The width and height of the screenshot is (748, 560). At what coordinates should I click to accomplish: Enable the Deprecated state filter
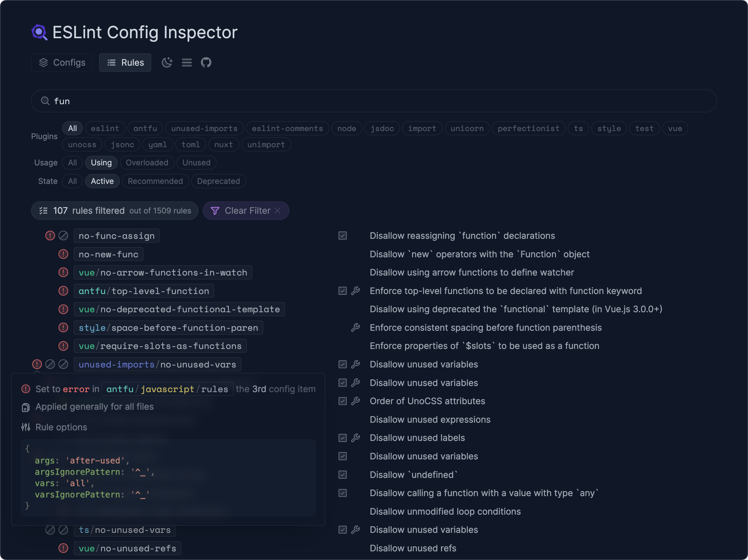click(218, 181)
